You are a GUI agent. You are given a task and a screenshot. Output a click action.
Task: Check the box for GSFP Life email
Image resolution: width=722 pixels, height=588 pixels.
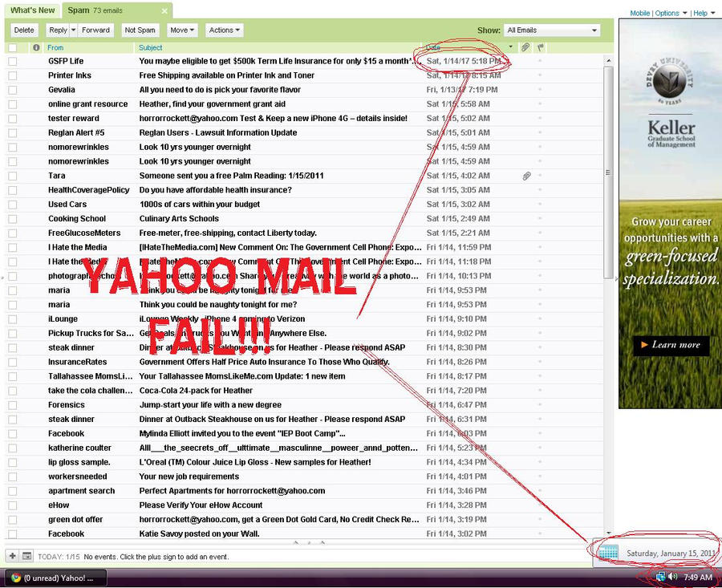(x=12, y=61)
